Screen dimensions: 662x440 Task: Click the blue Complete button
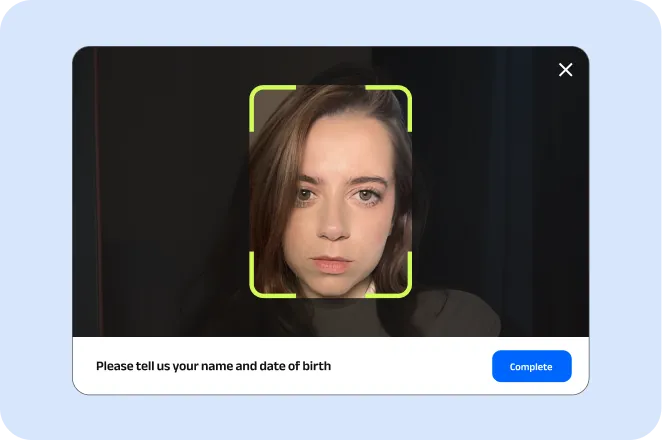click(x=532, y=366)
